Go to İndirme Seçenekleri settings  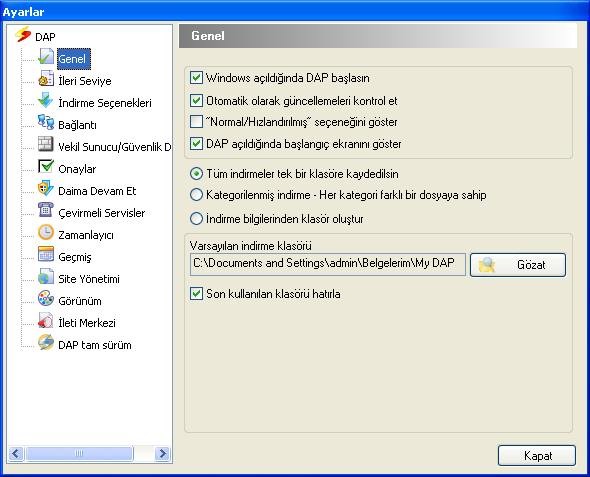[x=105, y=103]
